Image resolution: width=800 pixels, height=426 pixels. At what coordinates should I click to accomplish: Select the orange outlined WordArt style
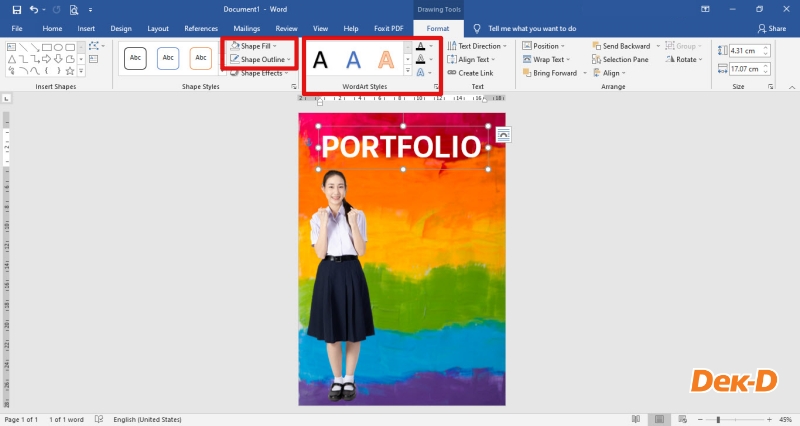tap(386, 60)
